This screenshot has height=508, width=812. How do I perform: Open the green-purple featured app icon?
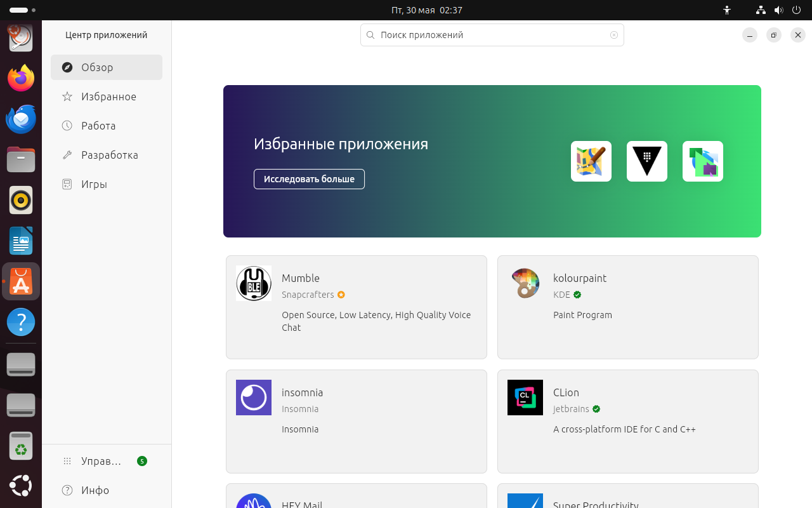coord(703,161)
